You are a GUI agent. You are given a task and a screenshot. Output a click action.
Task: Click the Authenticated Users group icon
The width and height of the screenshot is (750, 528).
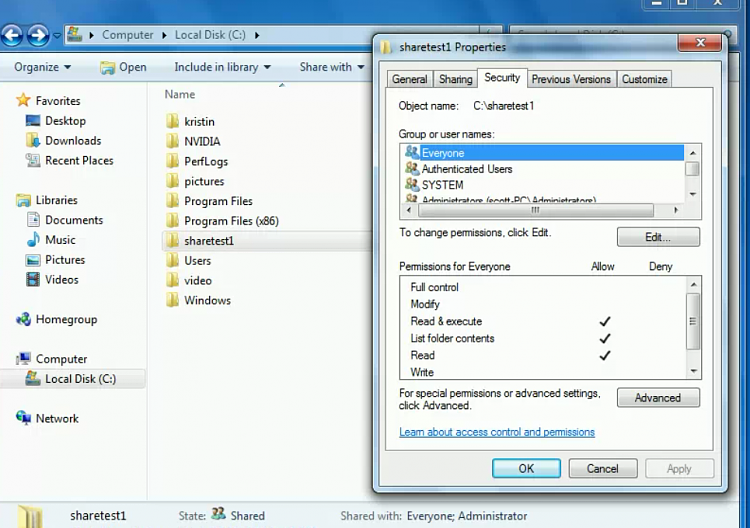click(412, 168)
